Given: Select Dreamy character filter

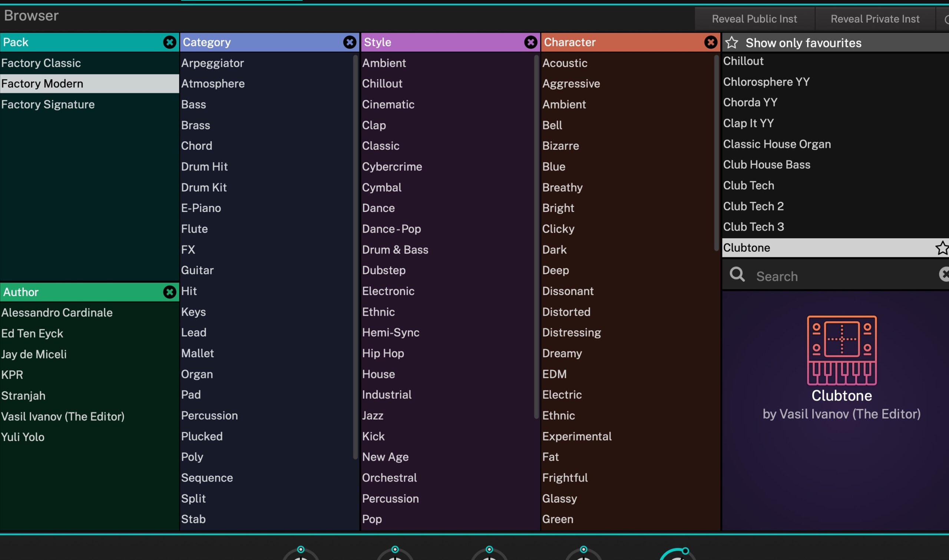Looking at the screenshot, I should (562, 354).
